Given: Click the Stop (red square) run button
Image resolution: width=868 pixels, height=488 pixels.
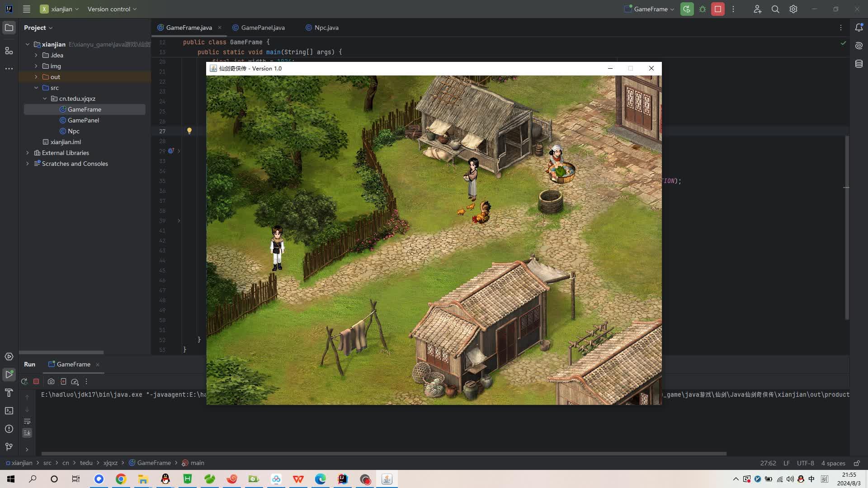Looking at the screenshot, I should click(36, 381).
